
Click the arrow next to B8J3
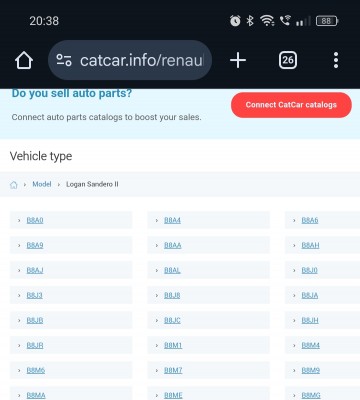tap(19, 295)
